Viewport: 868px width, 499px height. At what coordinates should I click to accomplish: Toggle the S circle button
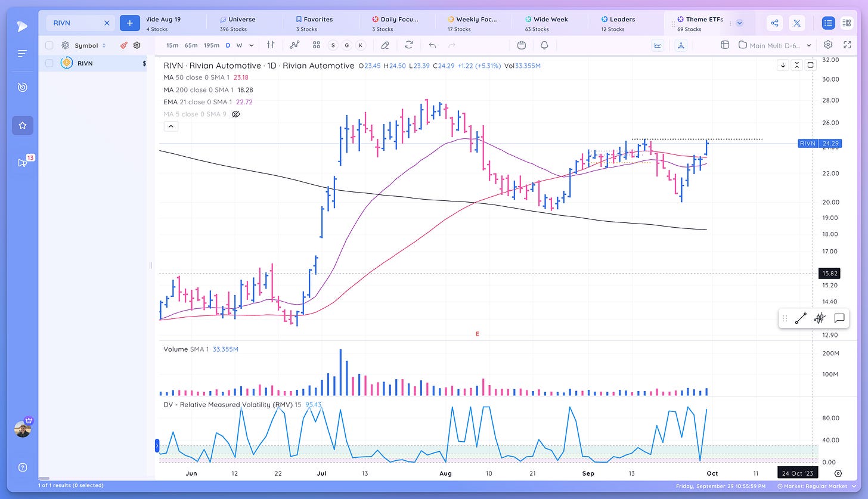pyautogui.click(x=332, y=45)
